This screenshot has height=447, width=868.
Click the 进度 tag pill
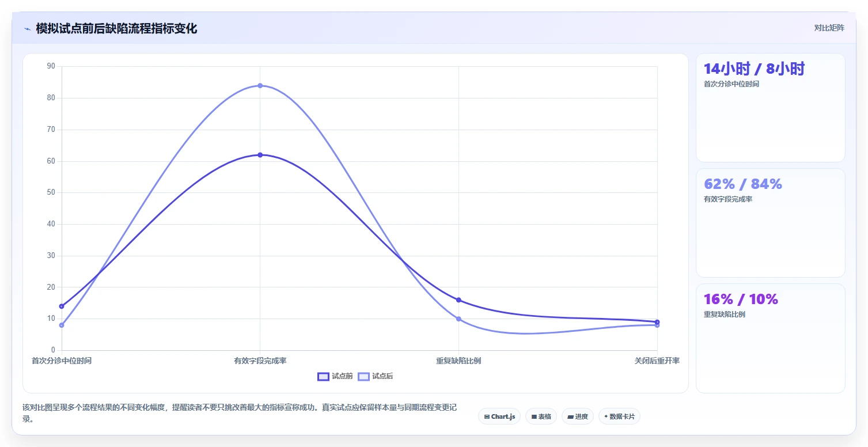click(578, 416)
